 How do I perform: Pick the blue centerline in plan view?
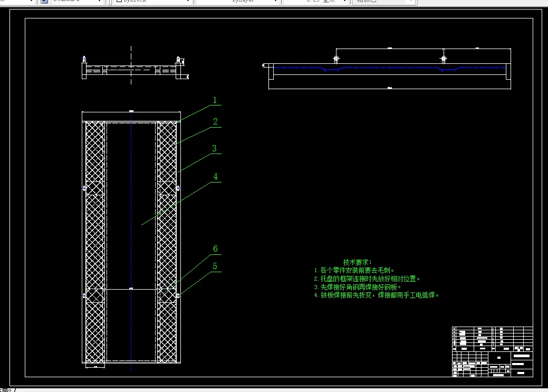(x=131, y=241)
